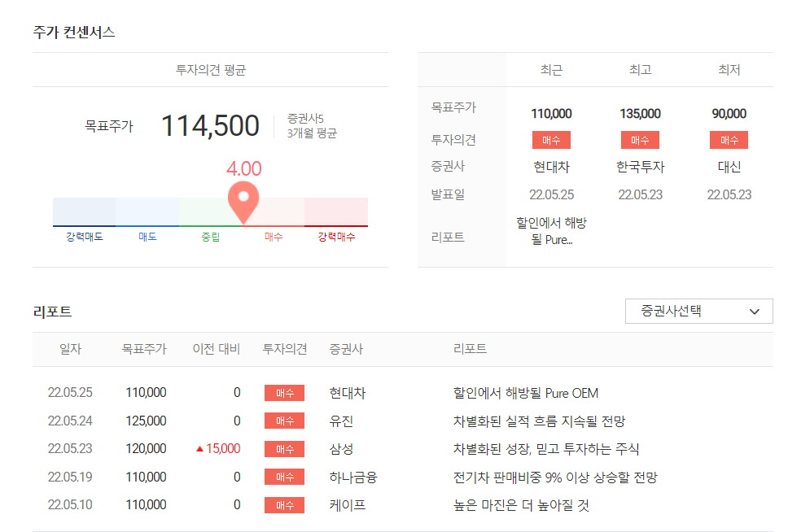Click date 22.05.19 in report list
The image size is (788, 532).
70,477
